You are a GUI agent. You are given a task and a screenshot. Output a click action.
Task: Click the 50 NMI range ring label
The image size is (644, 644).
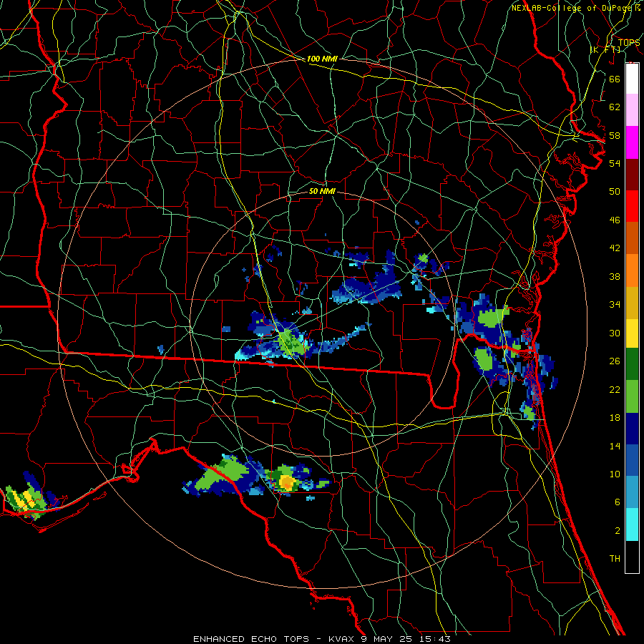322,191
